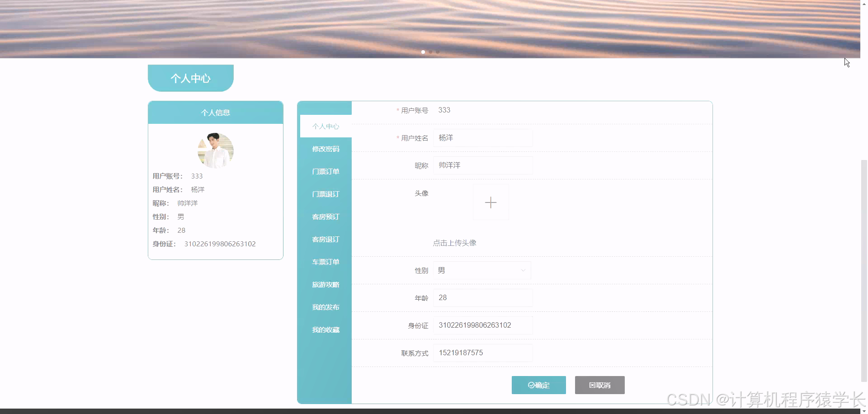This screenshot has width=868, height=414.
Task: Open the 门票退订 sidebar tab
Action: pos(325,194)
